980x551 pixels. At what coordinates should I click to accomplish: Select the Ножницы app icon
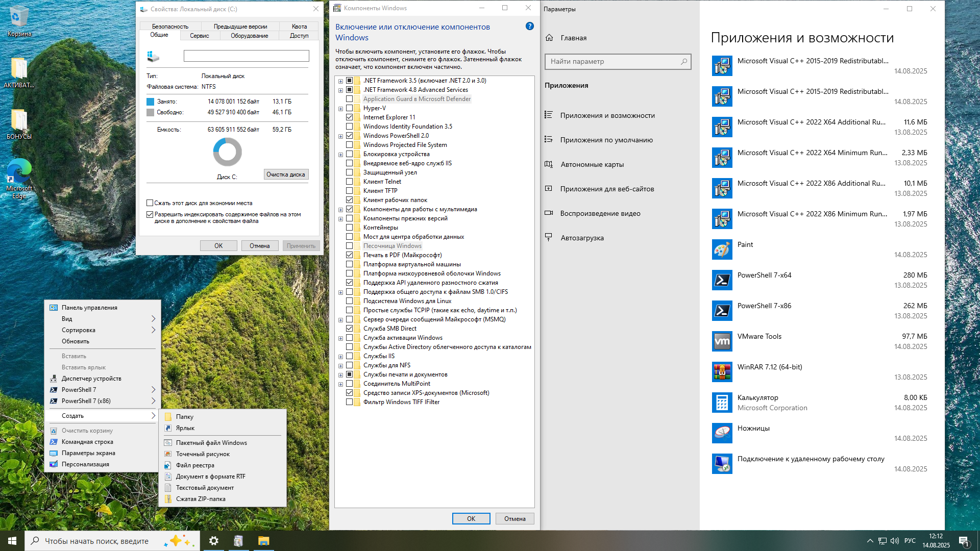[722, 433]
